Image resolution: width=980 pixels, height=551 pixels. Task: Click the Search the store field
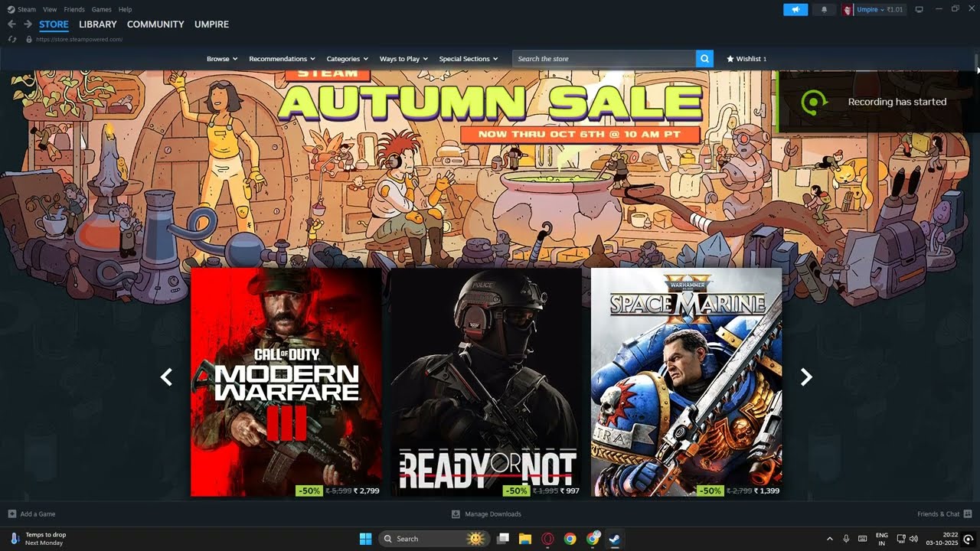(x=604, y=59)
